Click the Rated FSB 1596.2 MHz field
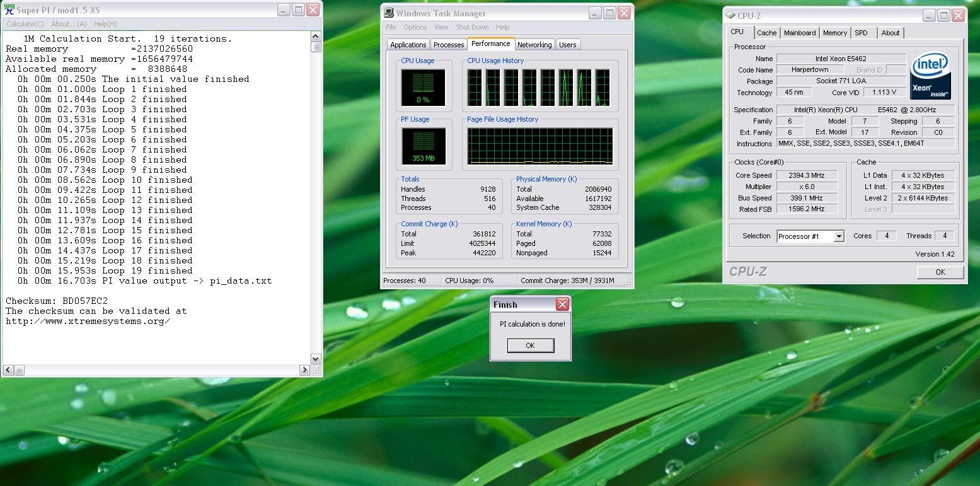 (809, 209)
